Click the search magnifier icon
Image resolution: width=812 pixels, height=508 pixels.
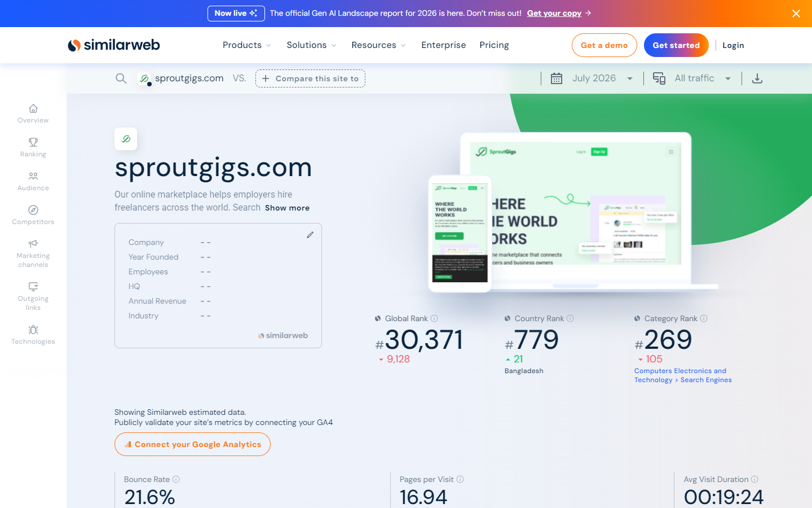[121, 78]
